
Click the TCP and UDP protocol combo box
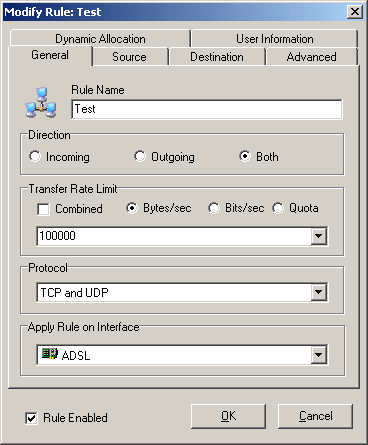(182, 292)
